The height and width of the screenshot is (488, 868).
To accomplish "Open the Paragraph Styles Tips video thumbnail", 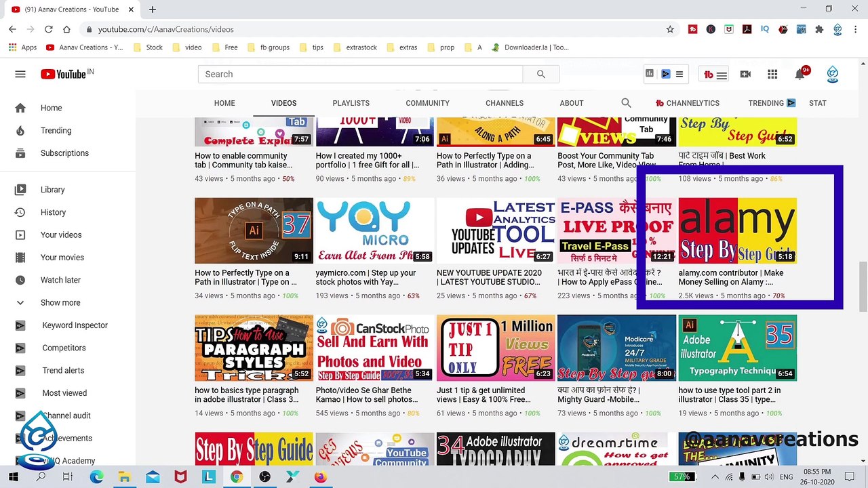I will tap(254, 348).
